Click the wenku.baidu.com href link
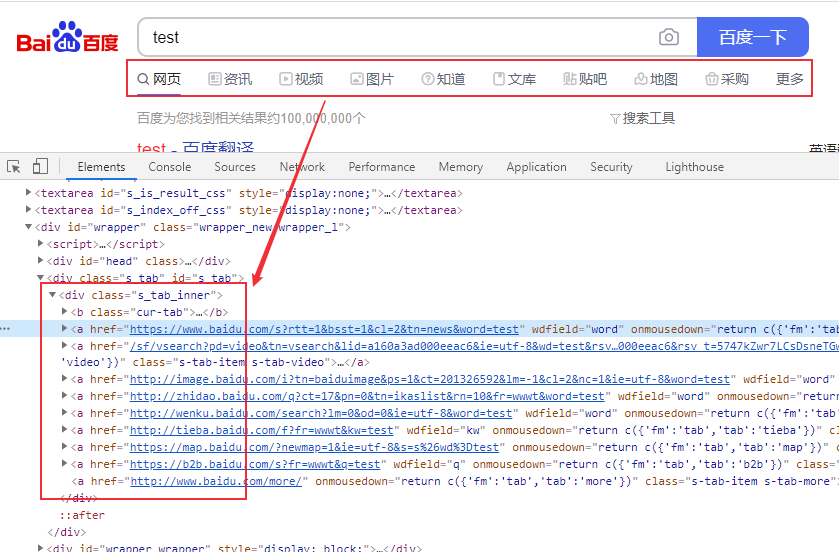Screen dimensions: 839x552 point(321,413)
